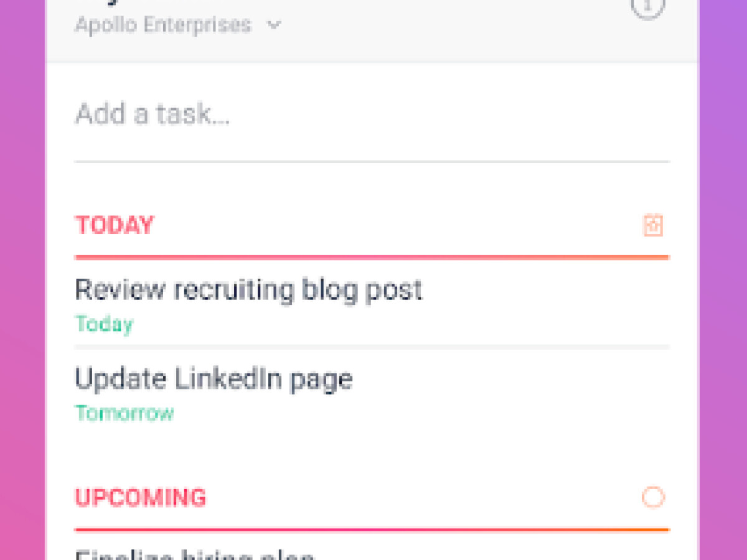Open the Review recruiting blog post task

tap(248, 289)
